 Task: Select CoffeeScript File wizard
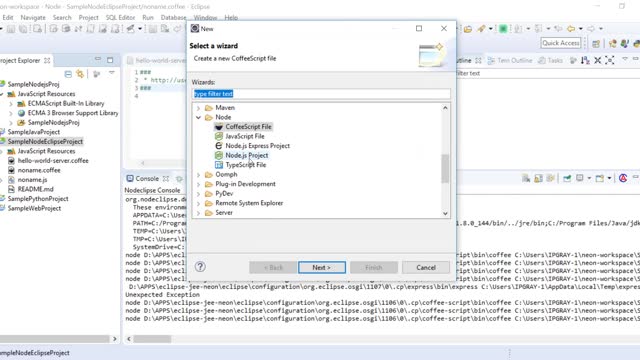point(248,127)
